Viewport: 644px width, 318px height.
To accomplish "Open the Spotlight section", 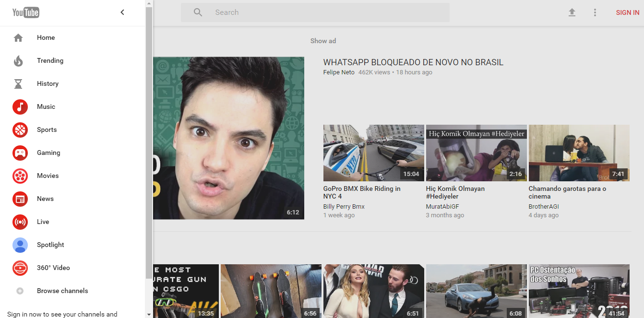I will tap(50, 245).
